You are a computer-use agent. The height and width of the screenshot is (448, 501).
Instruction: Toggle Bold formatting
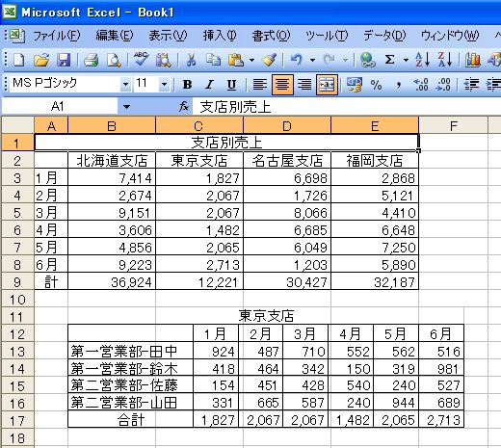187,85
